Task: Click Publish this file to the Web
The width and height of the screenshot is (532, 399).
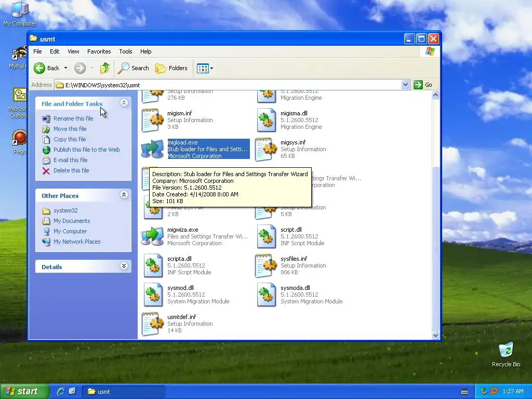Action: (87, 150)
